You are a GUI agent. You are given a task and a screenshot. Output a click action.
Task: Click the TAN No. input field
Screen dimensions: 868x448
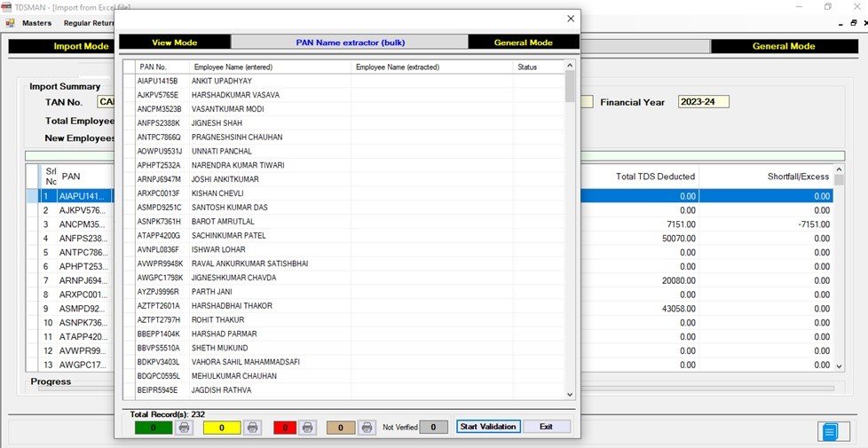click(x=106, y=102)
